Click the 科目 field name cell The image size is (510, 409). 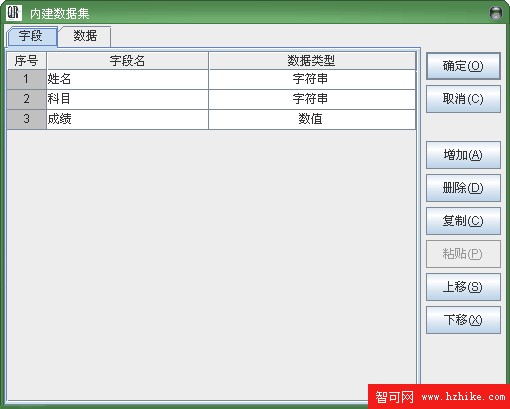pos(127,99)
